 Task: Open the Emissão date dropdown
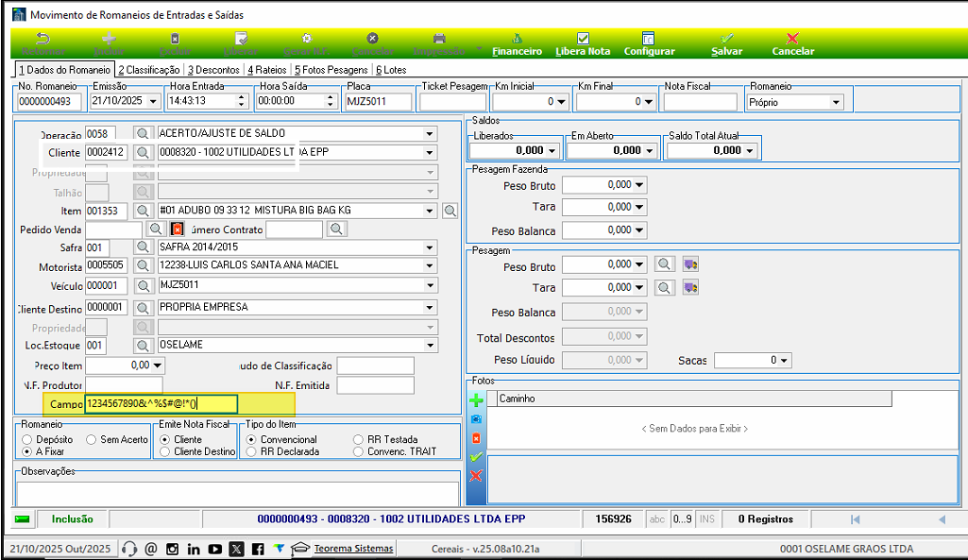coord(154,102)
